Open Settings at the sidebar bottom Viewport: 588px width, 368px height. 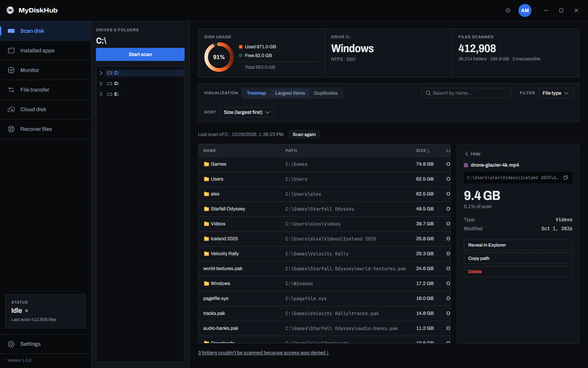[x=46, y=344]
